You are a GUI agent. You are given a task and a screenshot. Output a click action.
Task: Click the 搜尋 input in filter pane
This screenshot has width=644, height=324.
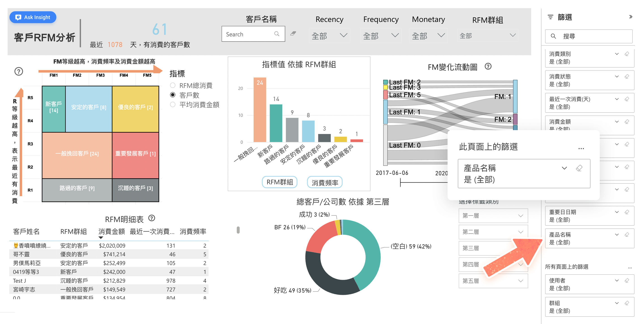[589, 36]
